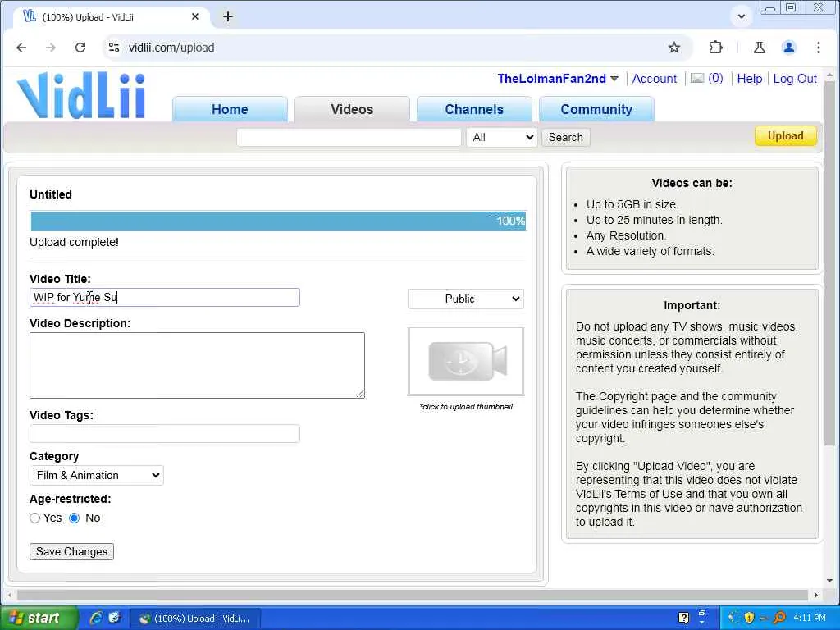Go back using the browser back arrow

[x=21, y=48]
